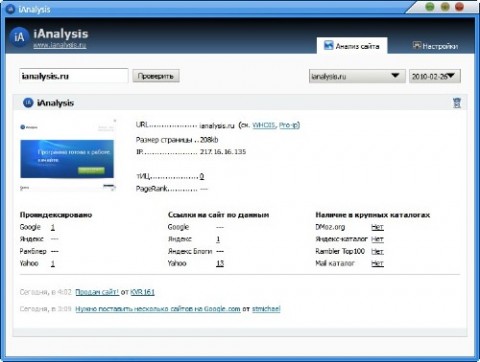The image size is (480, 362).
Task: Open the www.ianalysis.ru header link
Action: point(60,45)
